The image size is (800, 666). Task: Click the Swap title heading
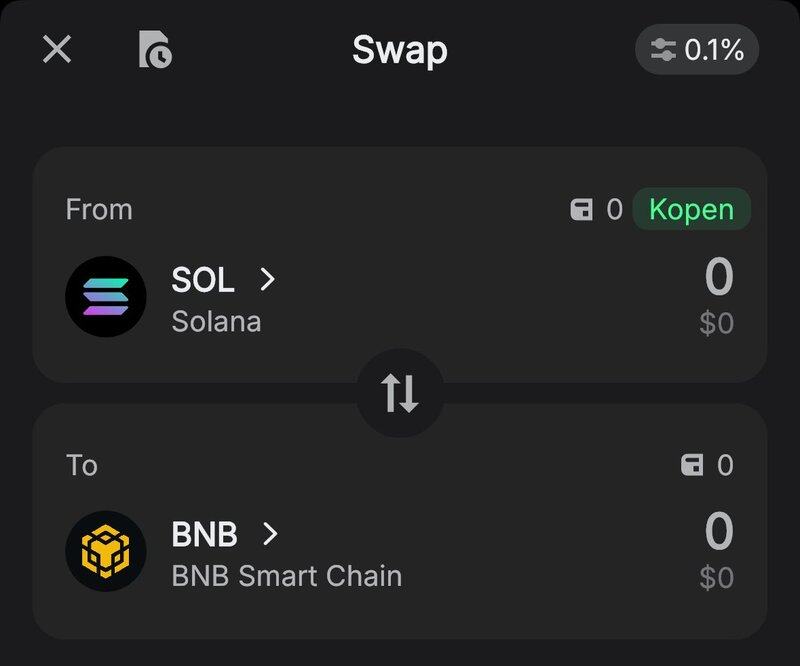(399, 50)
